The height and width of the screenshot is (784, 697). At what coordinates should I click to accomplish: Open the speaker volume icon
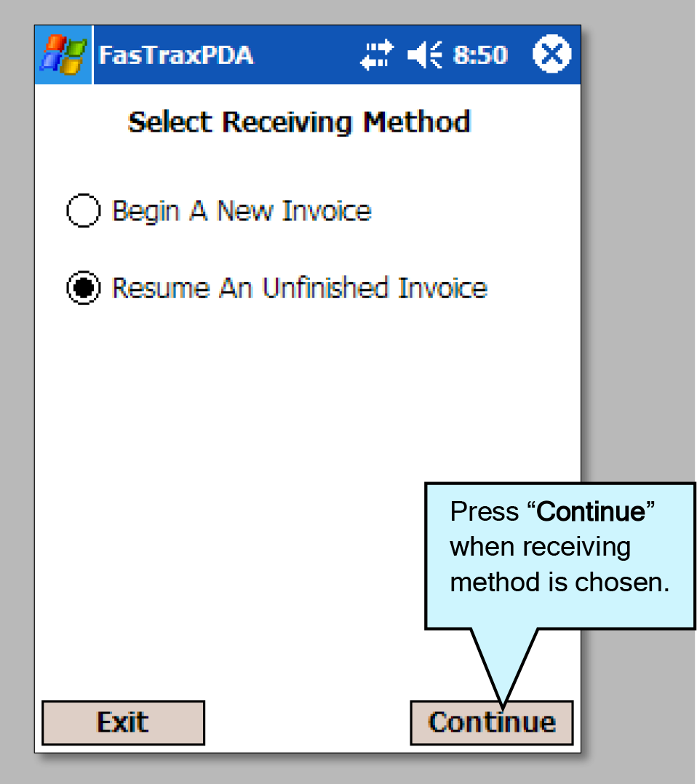425,55
